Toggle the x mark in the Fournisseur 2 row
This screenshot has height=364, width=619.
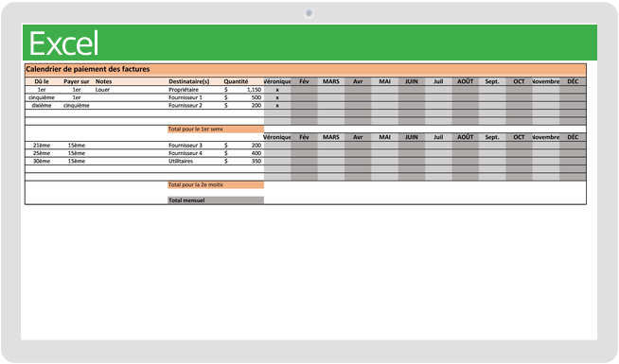(277, 106)
